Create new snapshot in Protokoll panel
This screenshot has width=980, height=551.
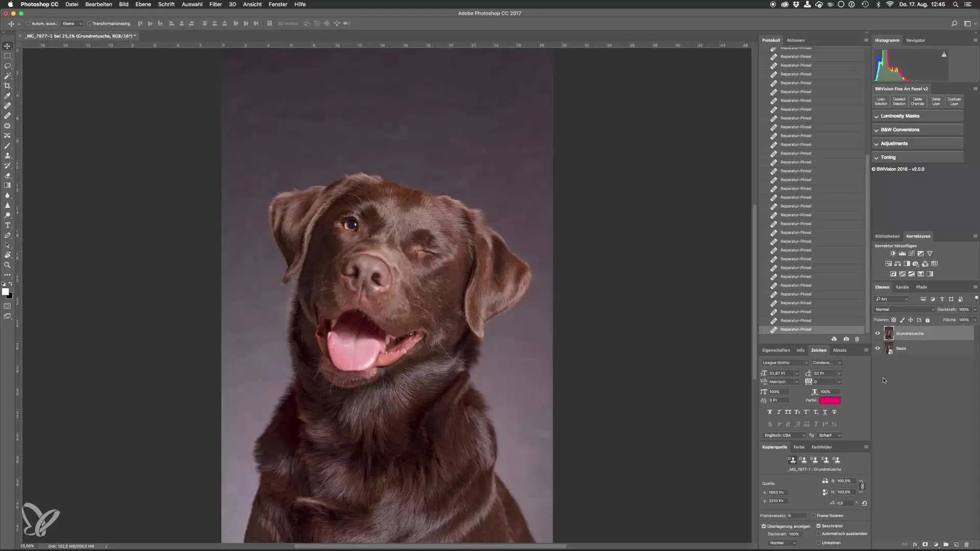pyautogui.click(x=846, y=339)
